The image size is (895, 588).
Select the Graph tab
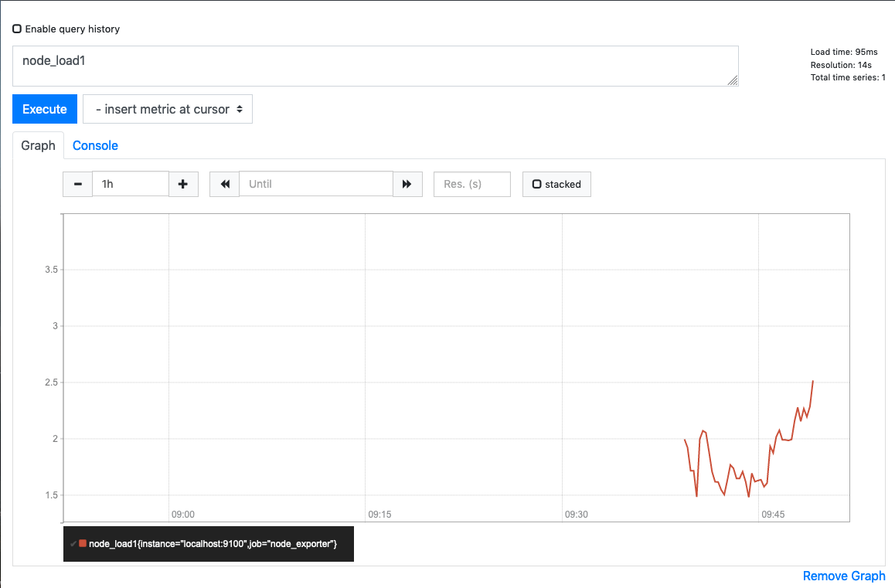[x=38, y=145]
